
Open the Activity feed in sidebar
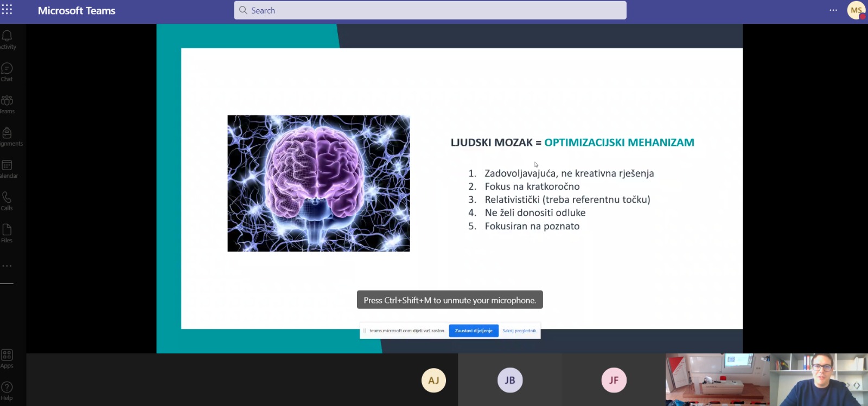[7, 39]
